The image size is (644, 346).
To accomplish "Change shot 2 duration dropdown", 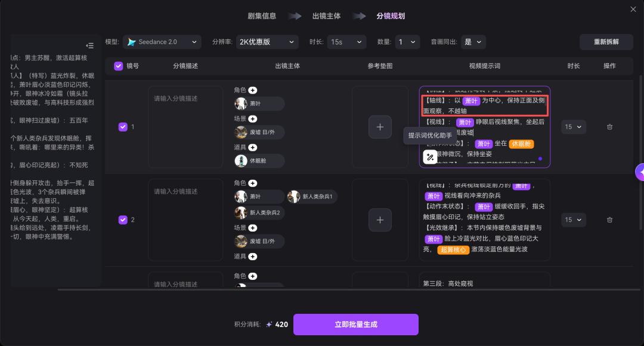I will [x=574, y=220].
